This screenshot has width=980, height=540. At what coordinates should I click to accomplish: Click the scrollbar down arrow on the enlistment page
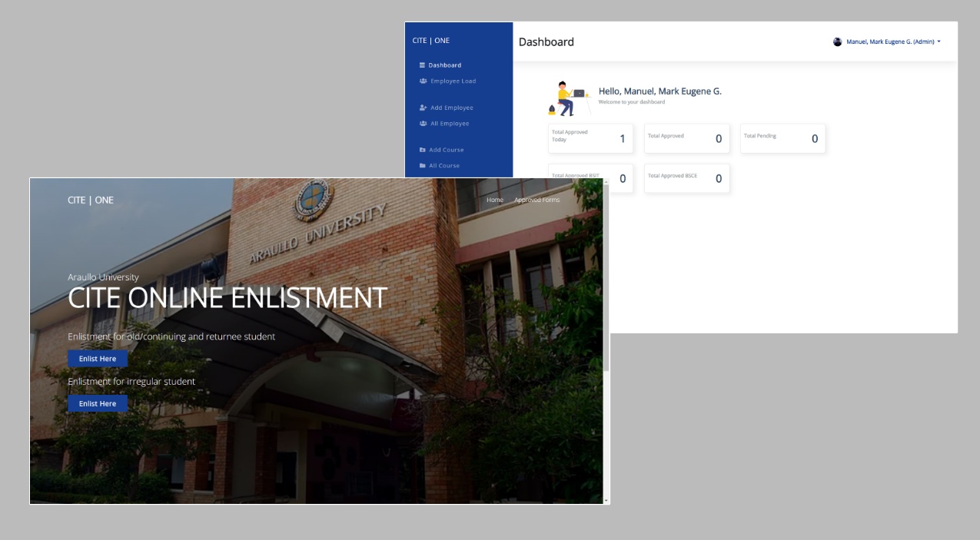pyautogui.click(x=606, y=500)
